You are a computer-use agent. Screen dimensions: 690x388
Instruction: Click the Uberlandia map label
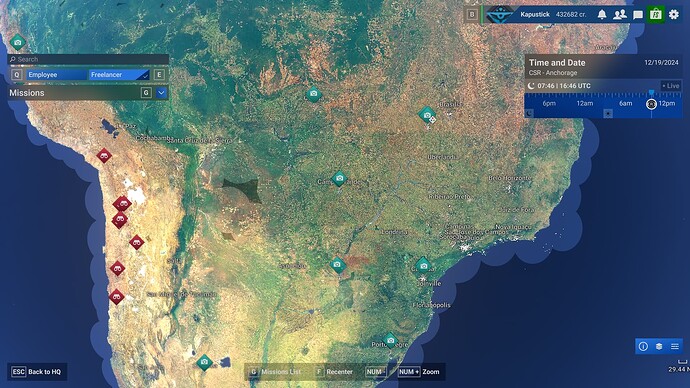(442, 157)
